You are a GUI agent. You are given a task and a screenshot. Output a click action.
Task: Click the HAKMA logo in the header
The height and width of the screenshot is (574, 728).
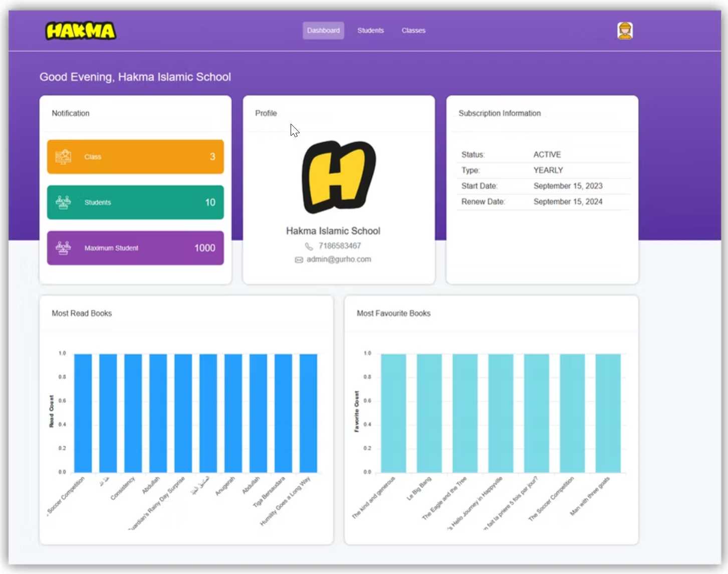81,30
